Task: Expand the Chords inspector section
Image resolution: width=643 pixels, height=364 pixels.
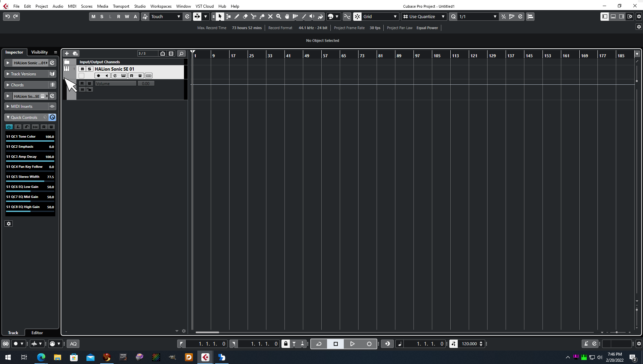Action: point(8,85)
